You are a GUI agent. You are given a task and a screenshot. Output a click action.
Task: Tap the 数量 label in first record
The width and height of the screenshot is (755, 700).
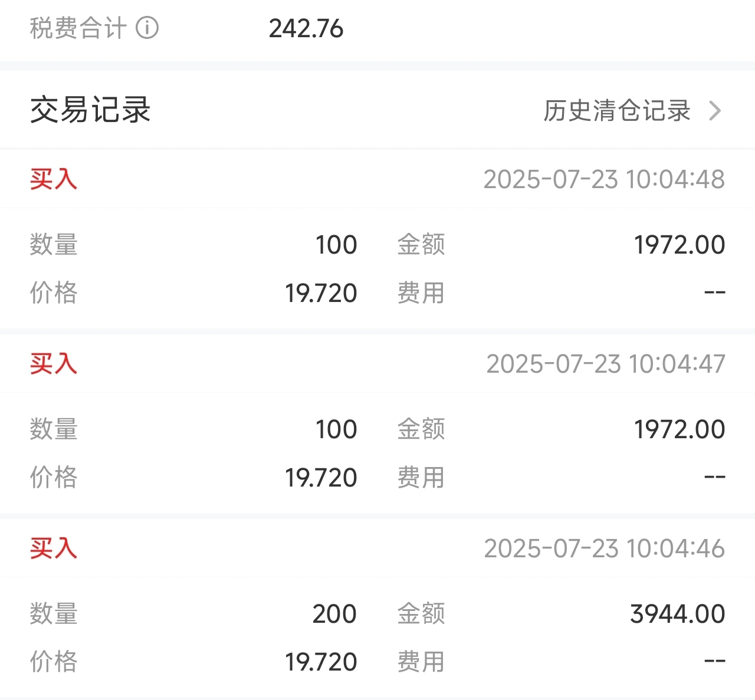coord(54,245)
